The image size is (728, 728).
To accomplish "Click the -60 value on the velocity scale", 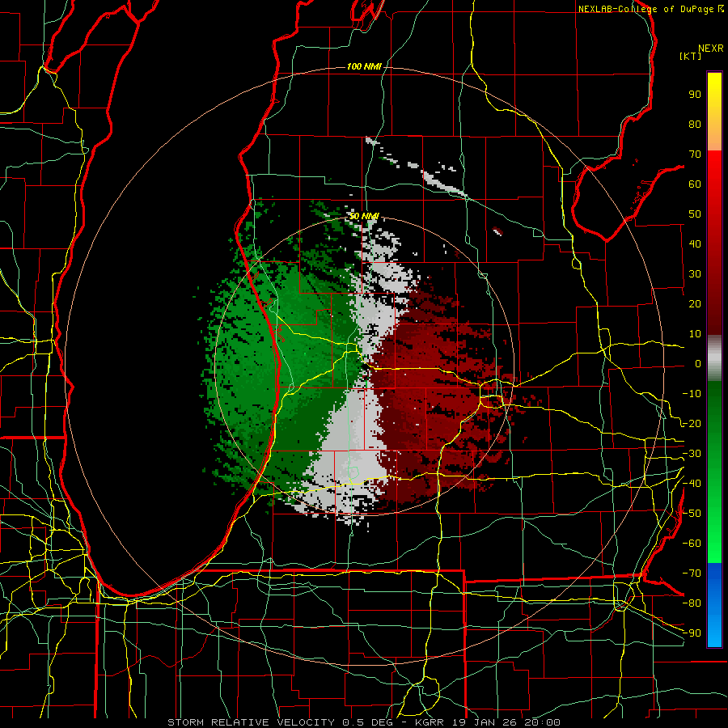I will point(692,544).
